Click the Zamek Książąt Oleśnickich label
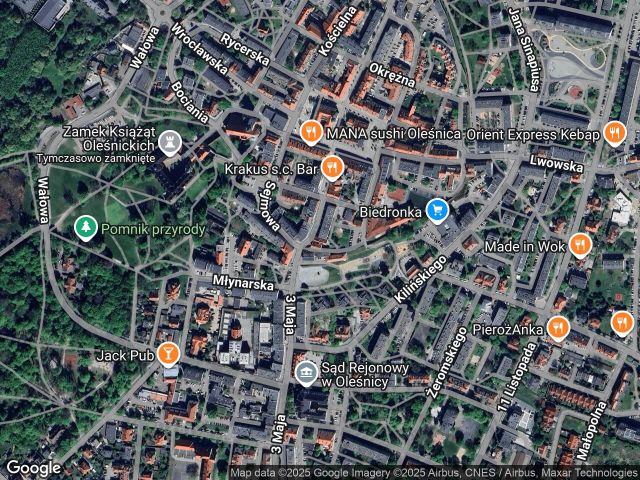Image resolution: width=640 pixels, height=480 pixels. click(109, 138)
